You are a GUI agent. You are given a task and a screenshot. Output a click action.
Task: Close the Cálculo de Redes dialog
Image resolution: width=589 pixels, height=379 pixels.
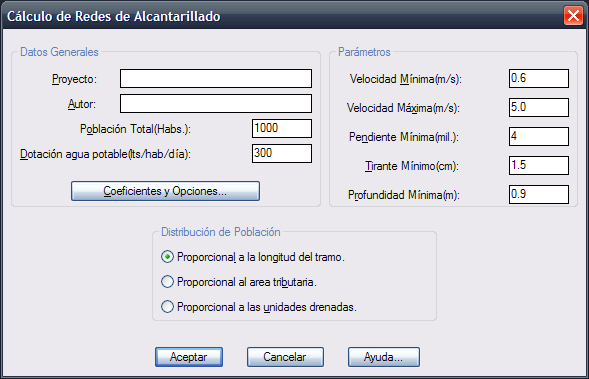(573, 16)
